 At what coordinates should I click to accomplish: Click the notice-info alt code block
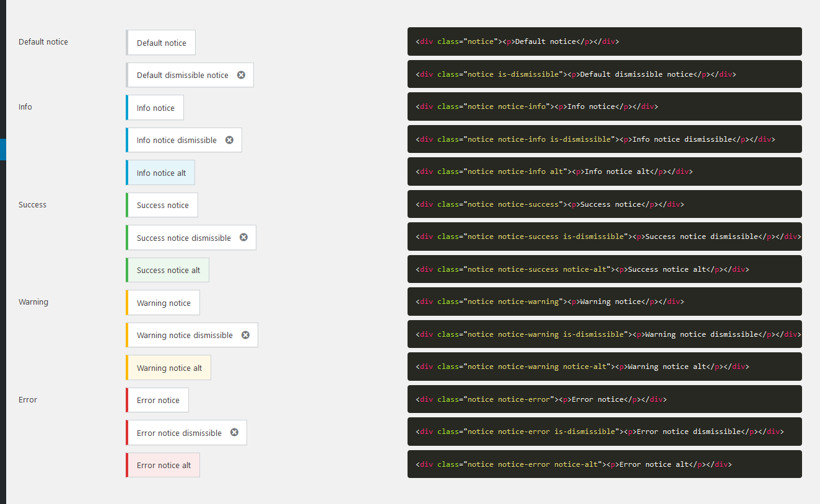(x=604, y=172)
